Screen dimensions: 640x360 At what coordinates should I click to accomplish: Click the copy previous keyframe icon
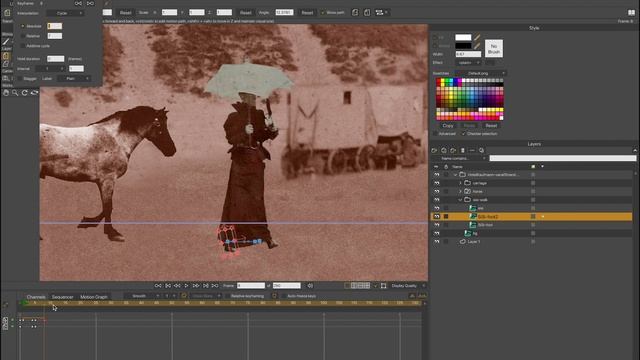point(78,3)
